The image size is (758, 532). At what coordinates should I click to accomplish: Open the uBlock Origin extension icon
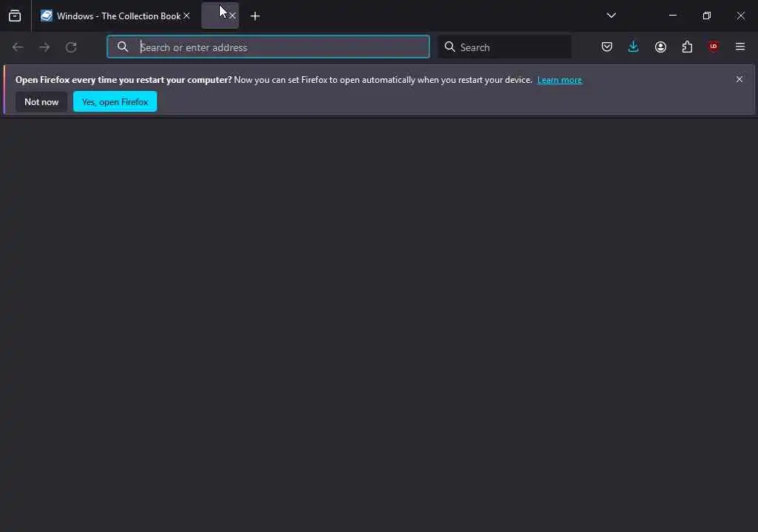tap(714, 47)
